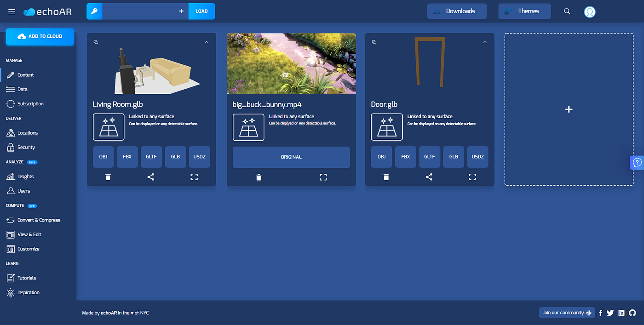
Task: Click the Join our community button
Action: (x=567, y=313)
